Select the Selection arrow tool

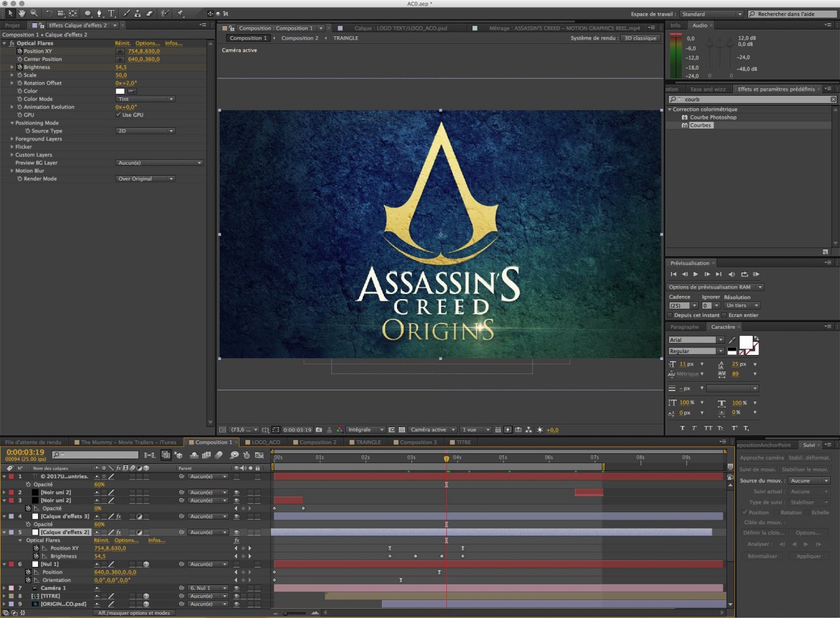point(10,13)
